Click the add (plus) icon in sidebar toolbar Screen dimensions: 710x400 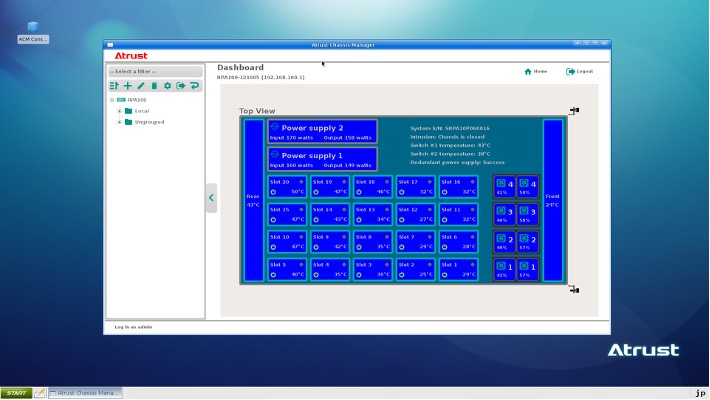pyautogui.click(x=127, y=86)
